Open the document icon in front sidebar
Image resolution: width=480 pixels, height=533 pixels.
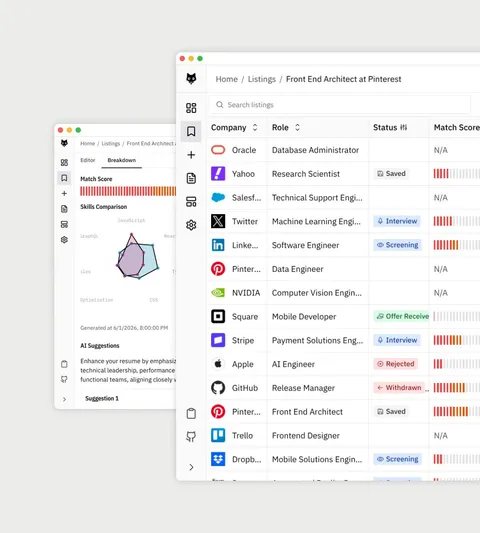click(x=191, y=178)
